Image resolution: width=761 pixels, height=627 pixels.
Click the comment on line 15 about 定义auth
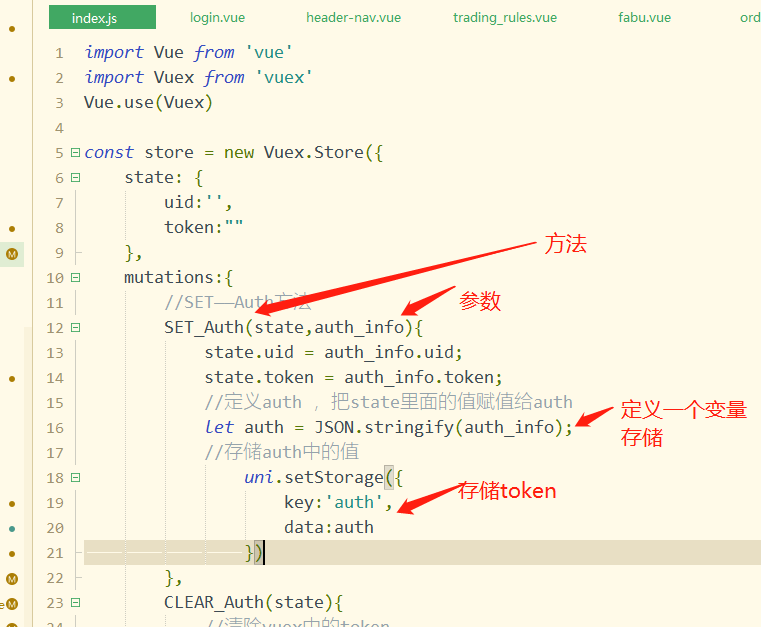[388, 402]
